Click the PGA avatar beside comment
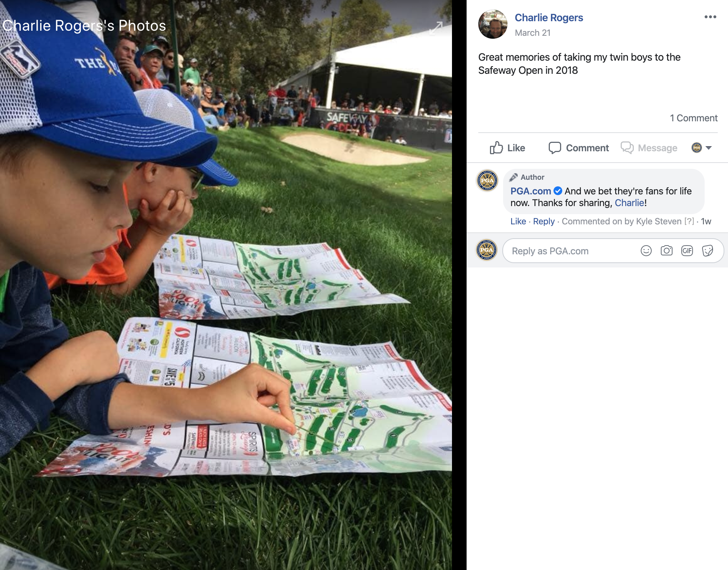 click(487, 180)
